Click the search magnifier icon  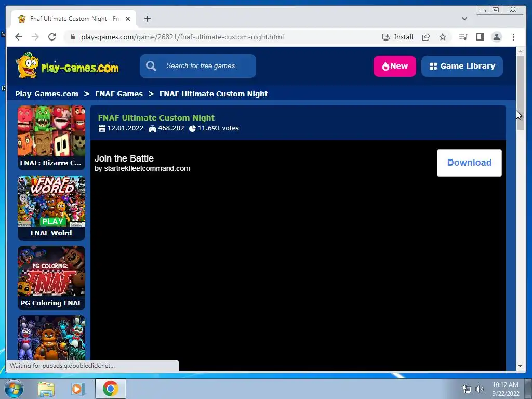[151, 66]
